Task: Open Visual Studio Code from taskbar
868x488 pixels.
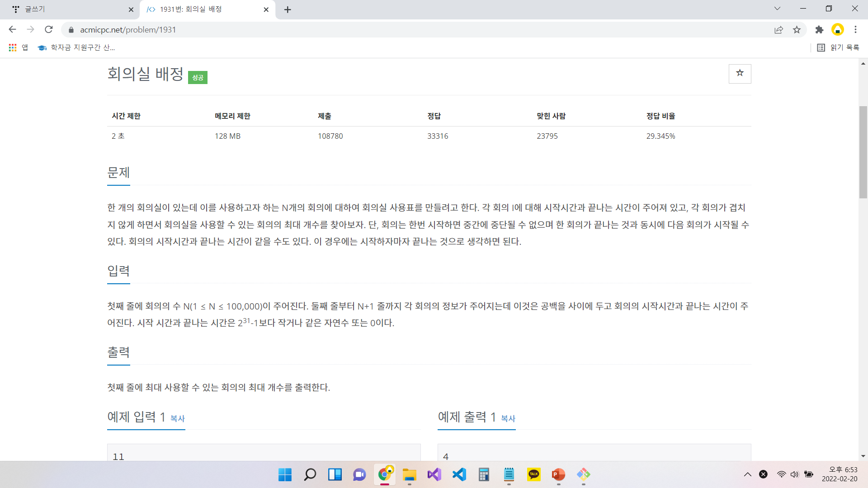Action: [459, 474]
